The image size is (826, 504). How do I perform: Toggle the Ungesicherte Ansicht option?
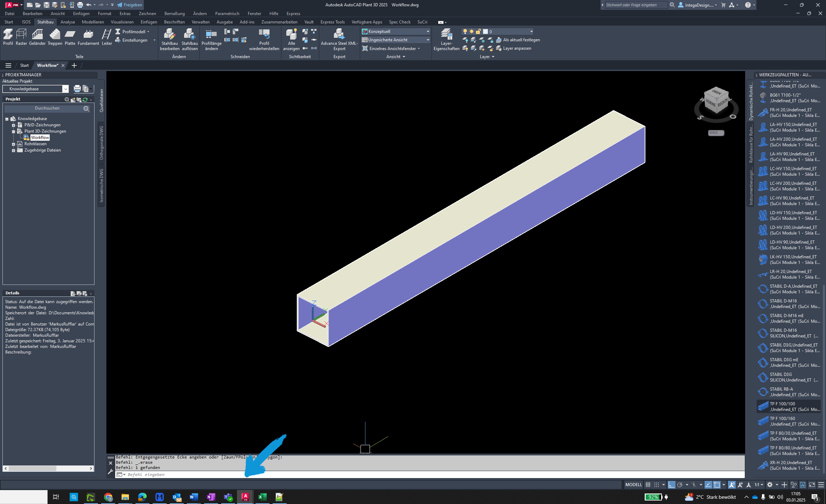tap(395, 40)
